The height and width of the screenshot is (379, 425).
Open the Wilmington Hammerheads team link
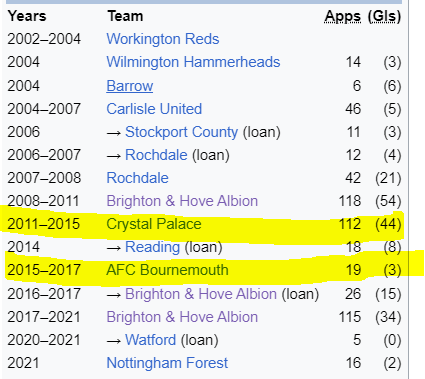pyautogui.click(x=193, y=62)
